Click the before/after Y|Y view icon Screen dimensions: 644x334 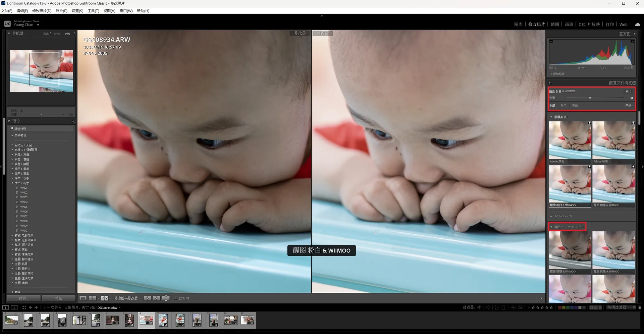point(104,298)
